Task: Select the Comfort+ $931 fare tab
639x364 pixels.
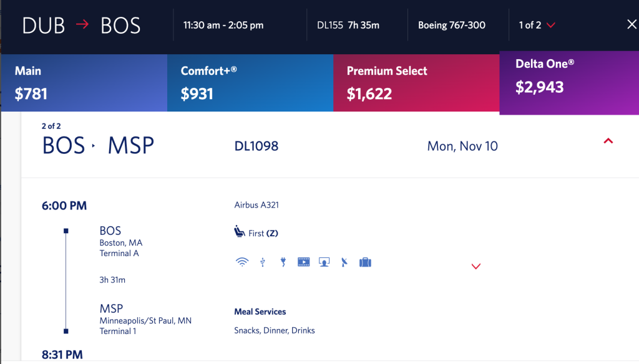Action: pos(250,83)
